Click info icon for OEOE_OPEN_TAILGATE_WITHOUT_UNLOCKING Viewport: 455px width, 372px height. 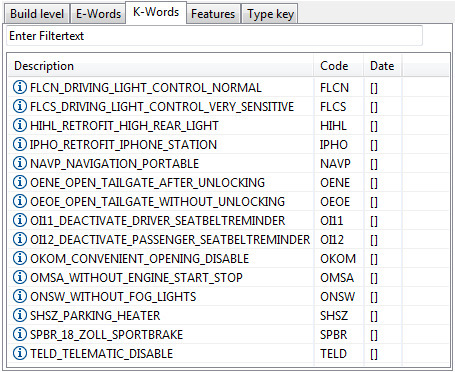[x=20, y=201]
